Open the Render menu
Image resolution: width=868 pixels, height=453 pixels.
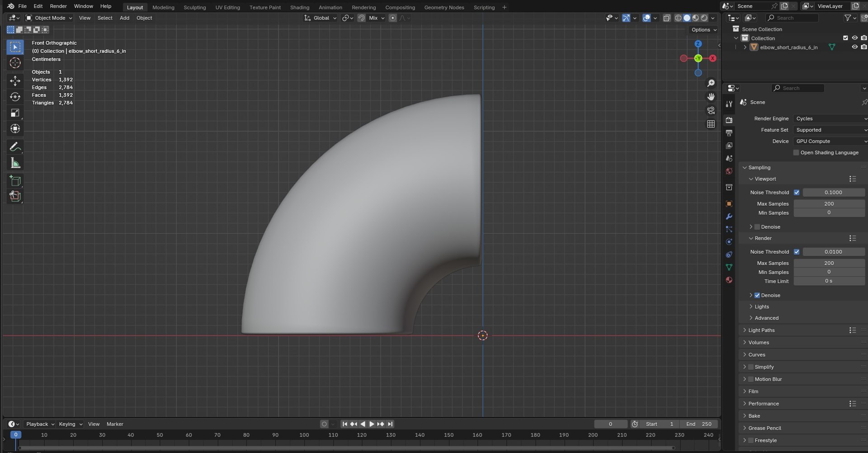click(x=58, y=6)
